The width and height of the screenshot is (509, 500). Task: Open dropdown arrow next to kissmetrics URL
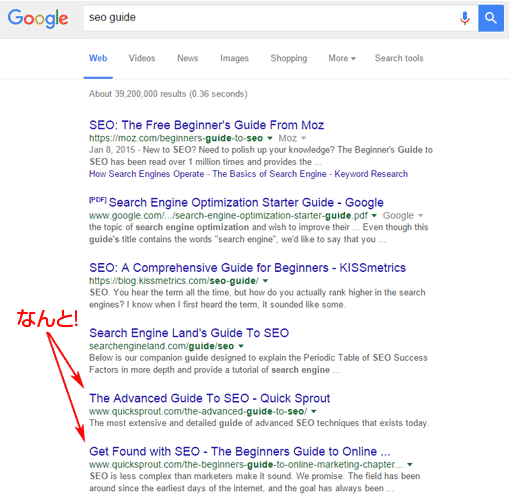coord(265,281)
